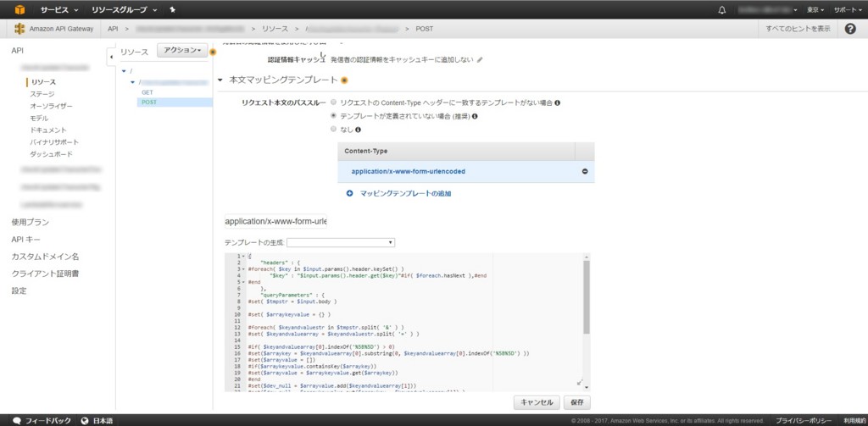
Task: Show info icon next to なし option
Action: pos(359,130)
